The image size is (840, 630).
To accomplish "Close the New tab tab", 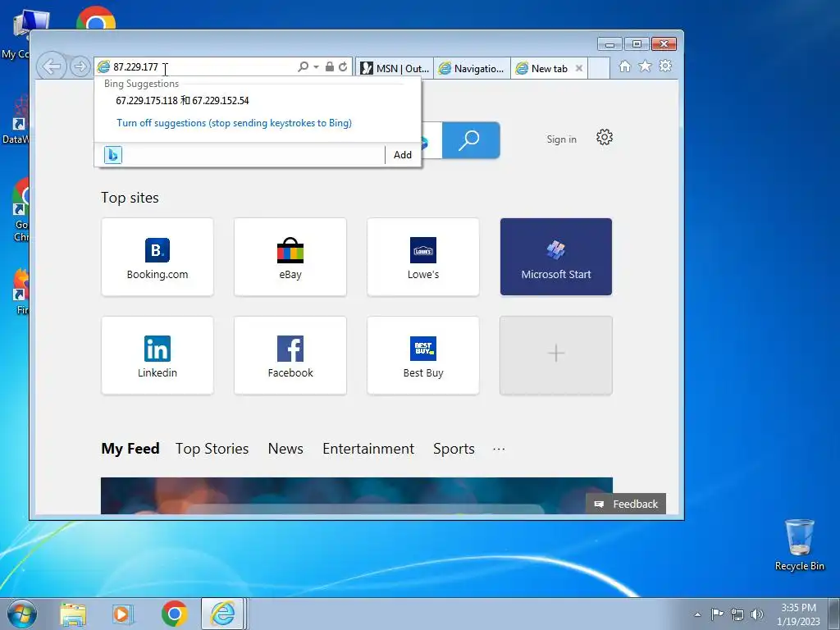I will point(579,69).
